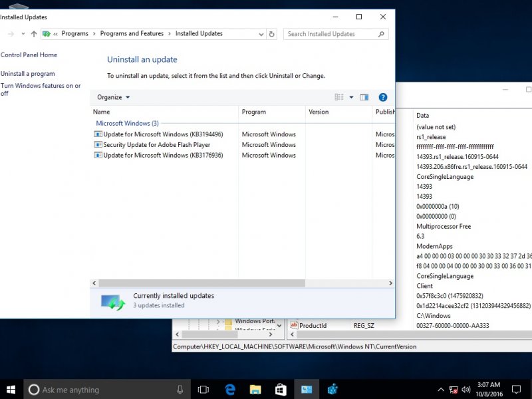Click the Installed Updates breadcrumb
This screenshot has width=532, height=399.
click(199, 34)
